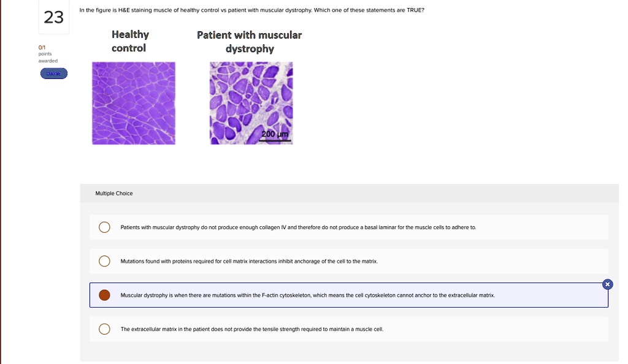Click the Healthy control image caption
Image resolution: width=628 pixels, height=364 pixels.
click(x=129, y=40)
